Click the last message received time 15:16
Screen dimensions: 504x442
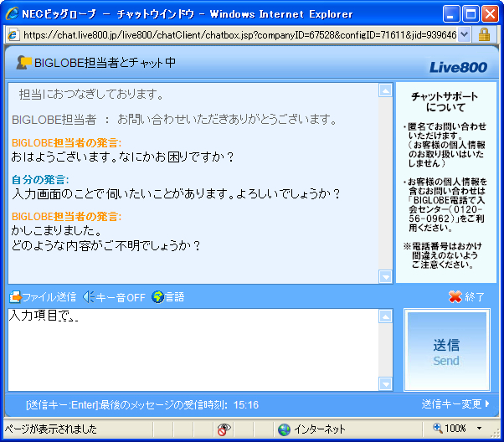246,404
